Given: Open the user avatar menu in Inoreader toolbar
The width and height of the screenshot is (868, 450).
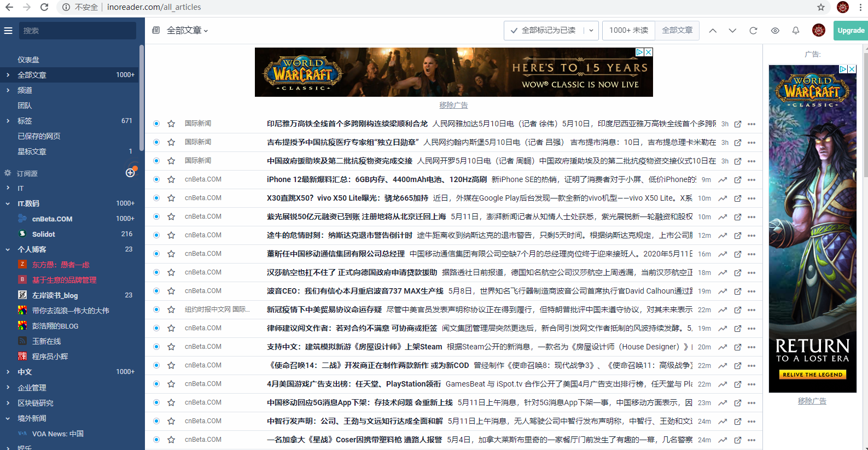Looking at the screenshot, I should [819, 31].
